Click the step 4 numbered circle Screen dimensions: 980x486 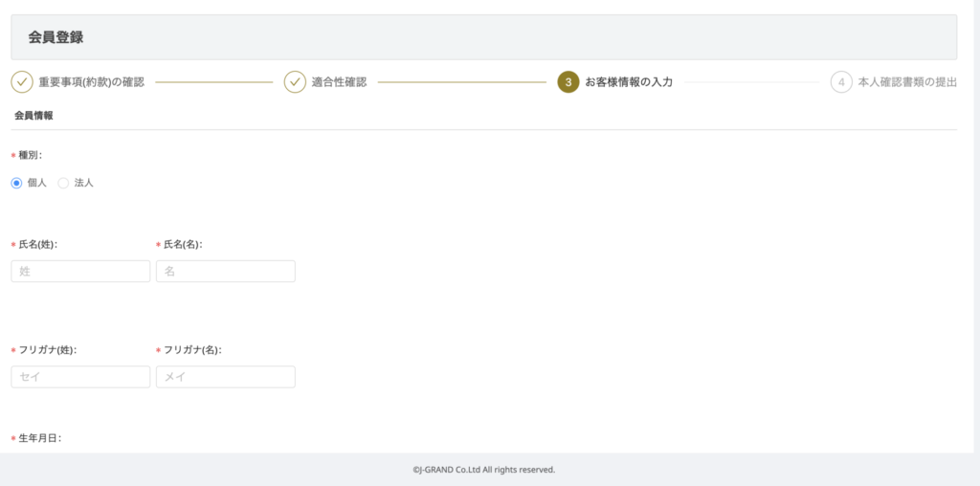point(841,82)
